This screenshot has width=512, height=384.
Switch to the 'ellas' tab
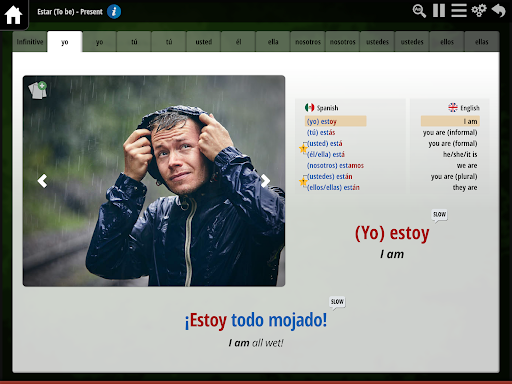(x=482, y=42)
